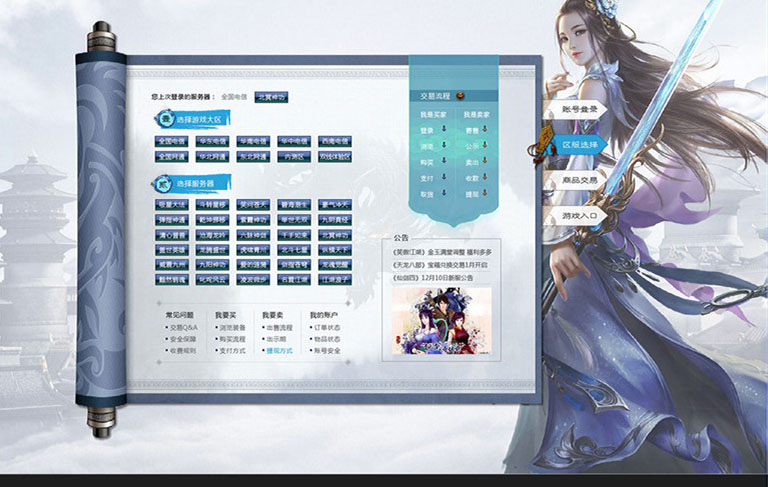Select the 全国电信 game region

[x=173, y=142]
